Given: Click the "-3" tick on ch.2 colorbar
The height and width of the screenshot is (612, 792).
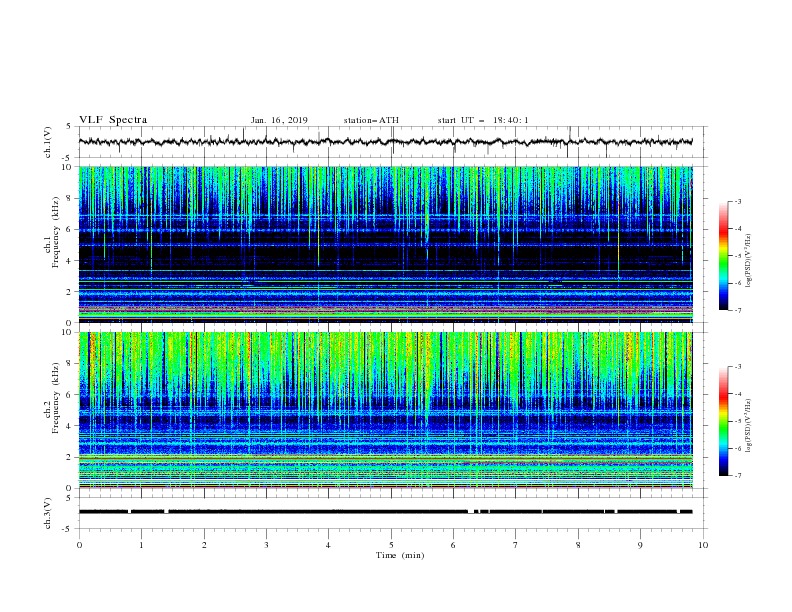Looking at the screenshot, I should click(738, 367).
